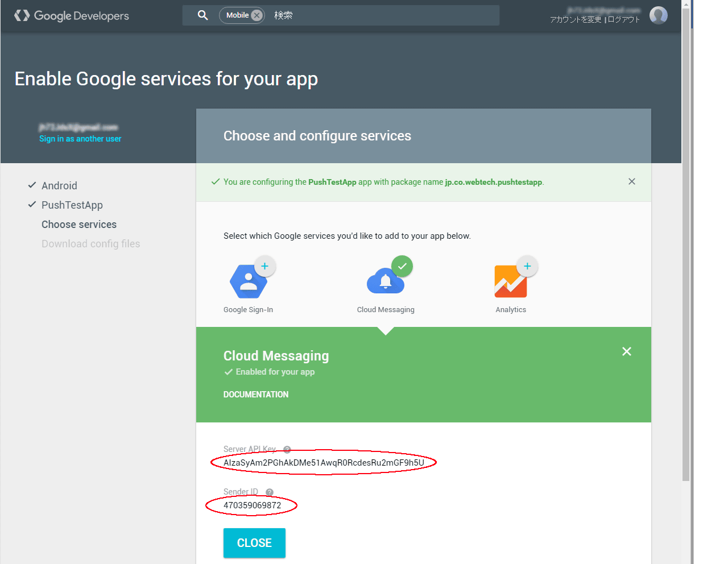Click the Cloud Messaging label under icon
This screenshot has width=728, height=564.
386,310
